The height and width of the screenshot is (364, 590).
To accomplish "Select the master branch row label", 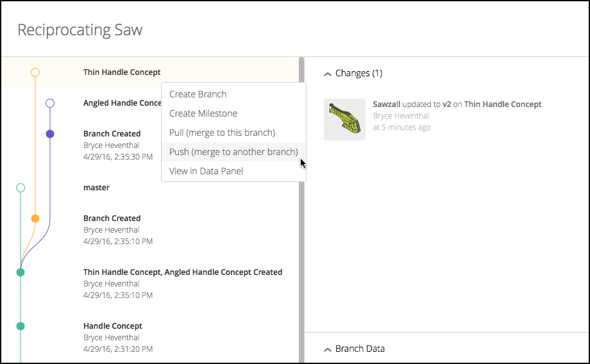I will coord(96,188).
